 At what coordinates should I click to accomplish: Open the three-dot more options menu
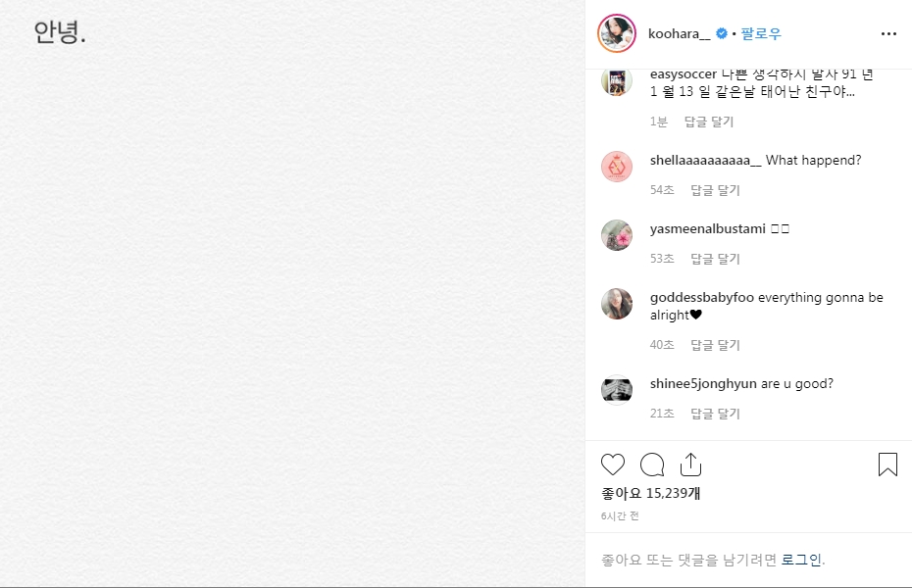coord(888,33)
